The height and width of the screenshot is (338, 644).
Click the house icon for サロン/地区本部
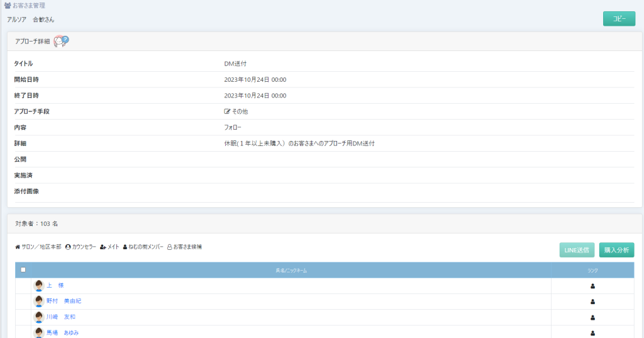point(18,247)
